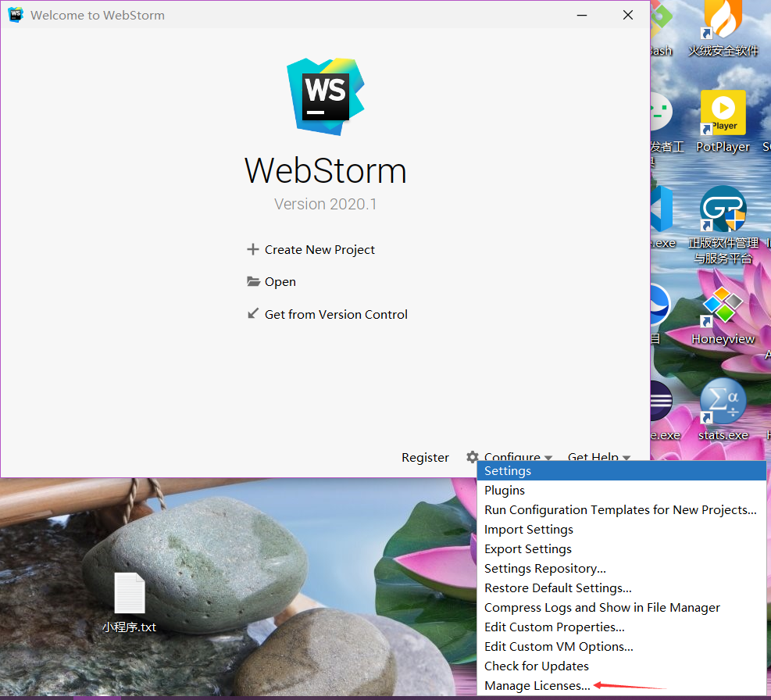Screen dimensions: 771x700
Task: Select Check for Updates
Action: (x=536, y=666)
